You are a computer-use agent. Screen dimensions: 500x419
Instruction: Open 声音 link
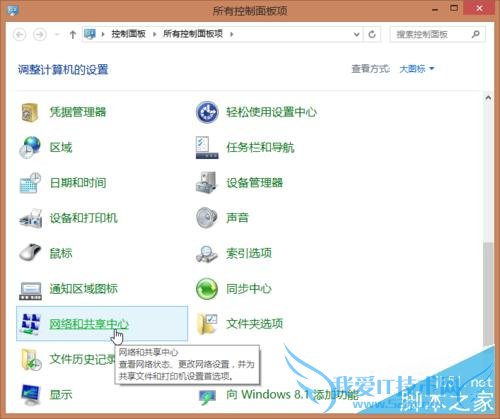(237, 218)
